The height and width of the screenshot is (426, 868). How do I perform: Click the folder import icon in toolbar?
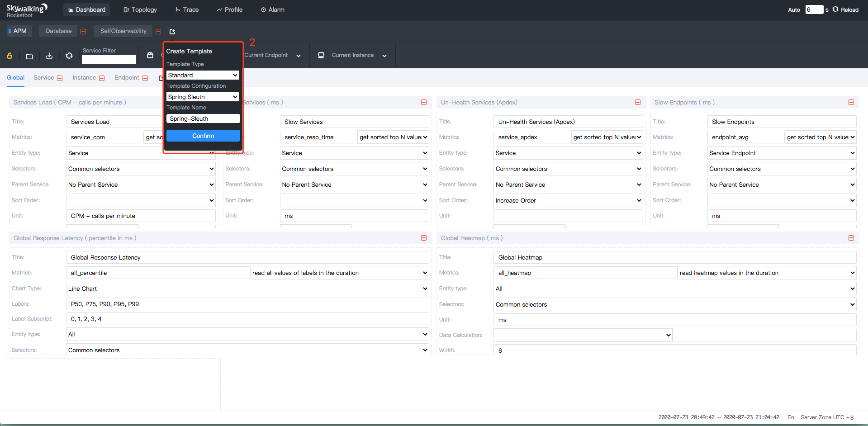click(x=29, y=56)
